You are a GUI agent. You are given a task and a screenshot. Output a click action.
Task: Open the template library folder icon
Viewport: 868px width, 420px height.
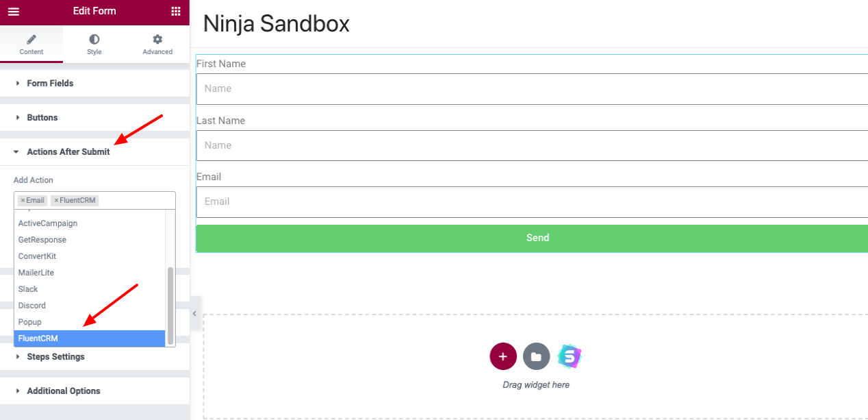(536, 356)
